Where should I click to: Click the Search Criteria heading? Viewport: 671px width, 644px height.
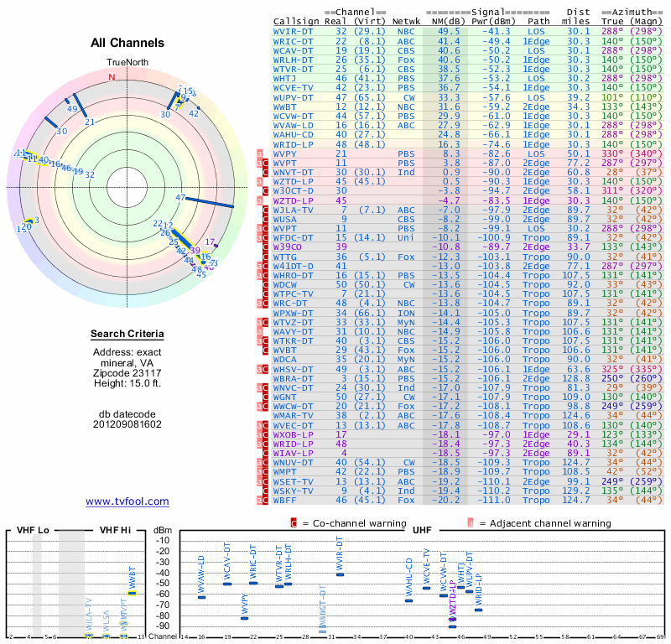coord(127,334)
